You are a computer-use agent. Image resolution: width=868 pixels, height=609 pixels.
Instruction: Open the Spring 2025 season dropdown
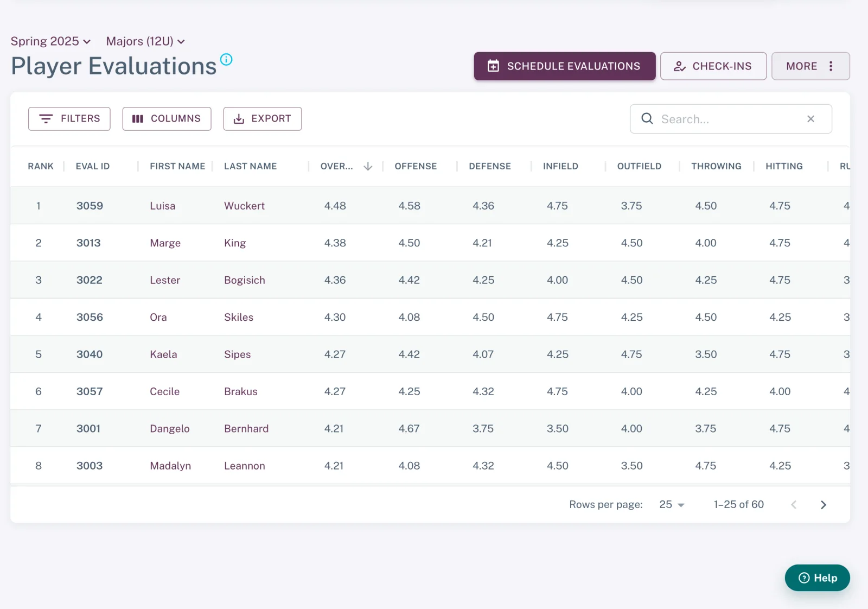click(x=50, y=41)
